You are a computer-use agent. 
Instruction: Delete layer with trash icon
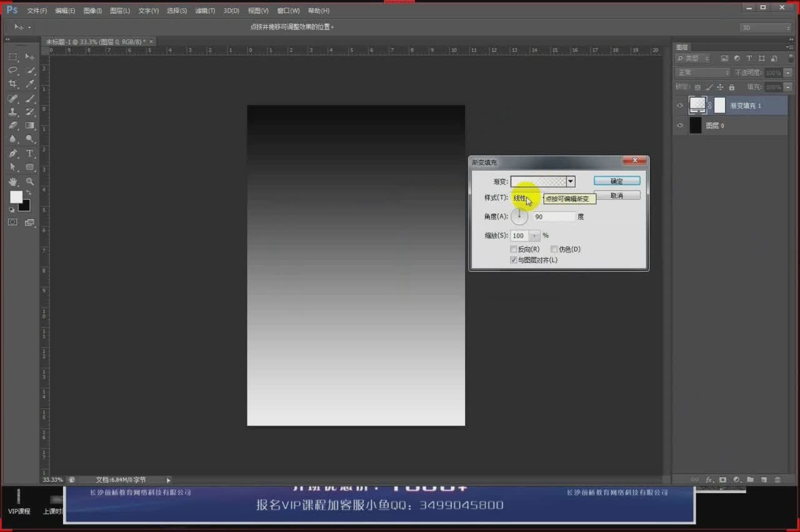(777, 479)
